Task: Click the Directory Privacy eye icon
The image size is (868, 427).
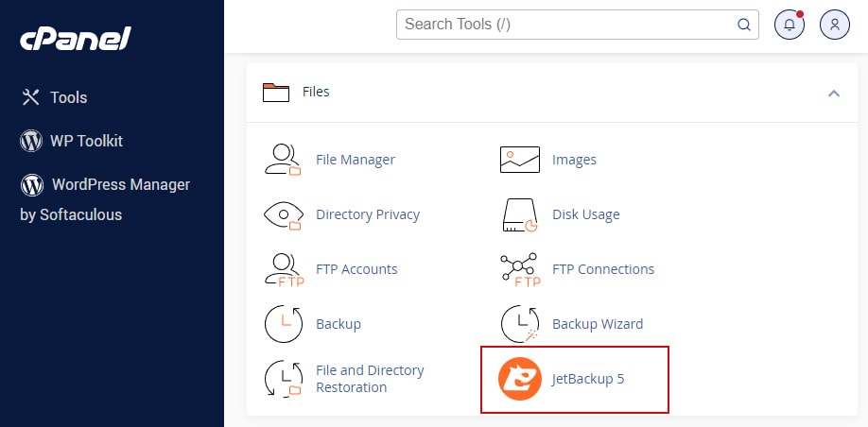Action: coord(283,214)
